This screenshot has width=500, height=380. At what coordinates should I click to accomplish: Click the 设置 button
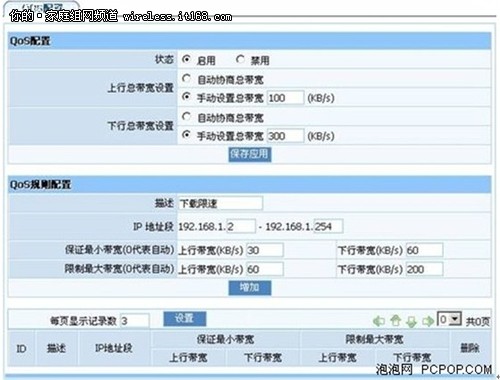click(x=185, y=319)
